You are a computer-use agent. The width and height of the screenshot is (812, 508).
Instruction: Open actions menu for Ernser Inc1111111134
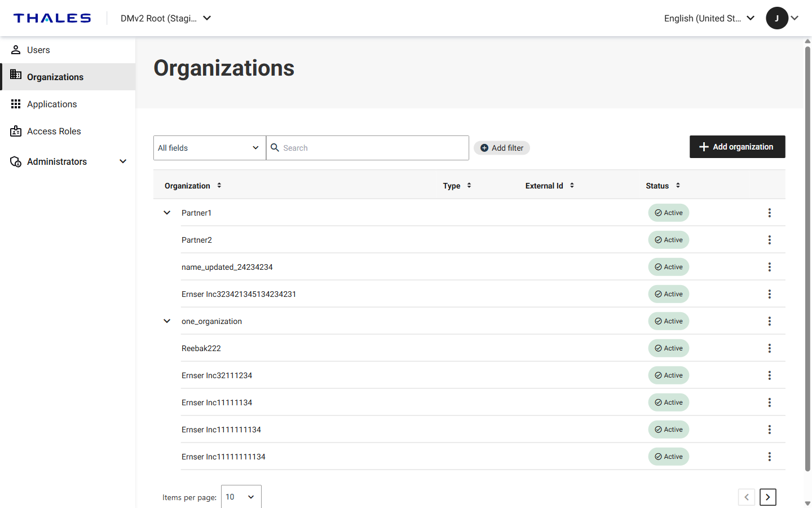[769, 430]
